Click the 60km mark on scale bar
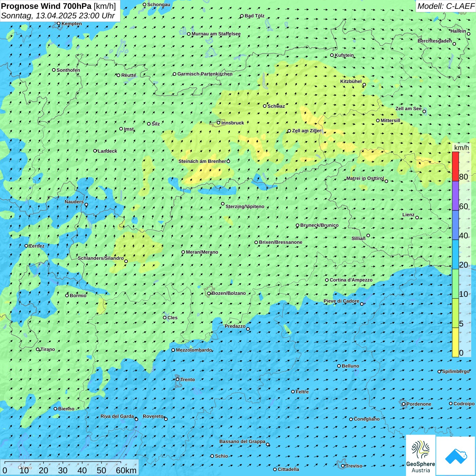Image resolution: width=476 pixels, height=476 pixels. [126, 470]
